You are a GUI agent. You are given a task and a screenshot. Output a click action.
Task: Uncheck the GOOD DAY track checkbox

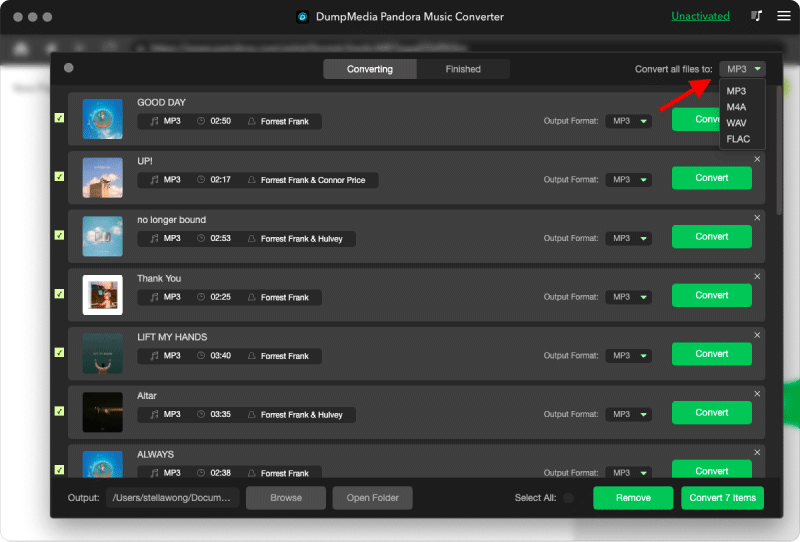pyautogui.click(x=60, y=118)
